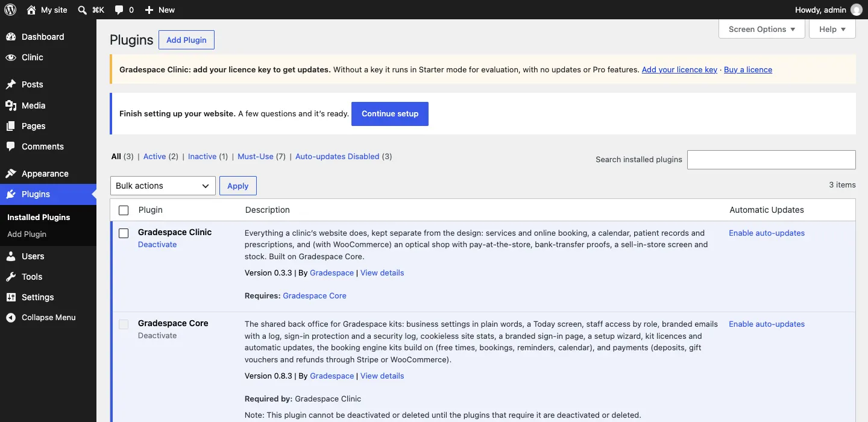Click the Plugins plug icon in sidebar
Viewport: 868px width, 422px height.
coord(11,194)
